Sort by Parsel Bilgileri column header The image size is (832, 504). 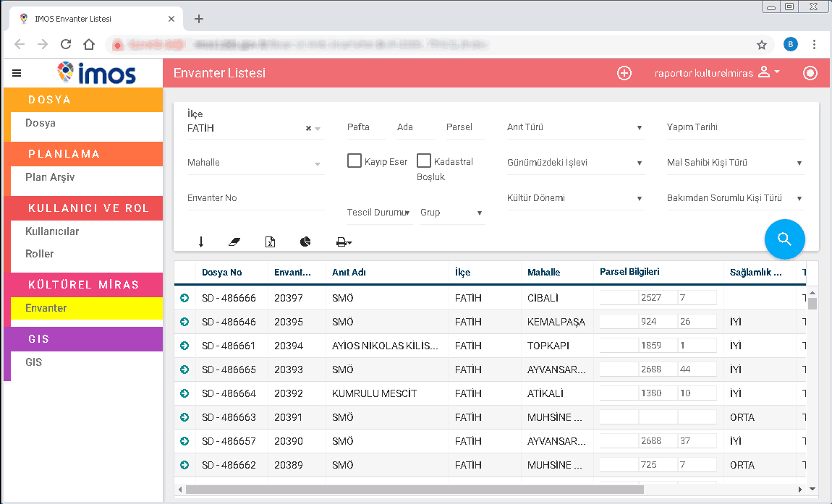629,272
